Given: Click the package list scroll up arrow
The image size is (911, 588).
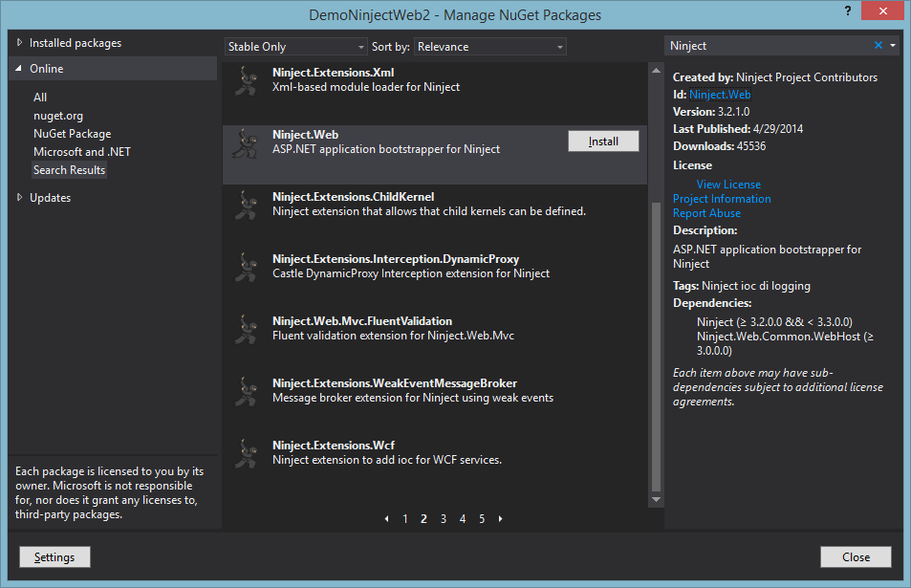Looking at the screenshot, I should click(656, 71).
